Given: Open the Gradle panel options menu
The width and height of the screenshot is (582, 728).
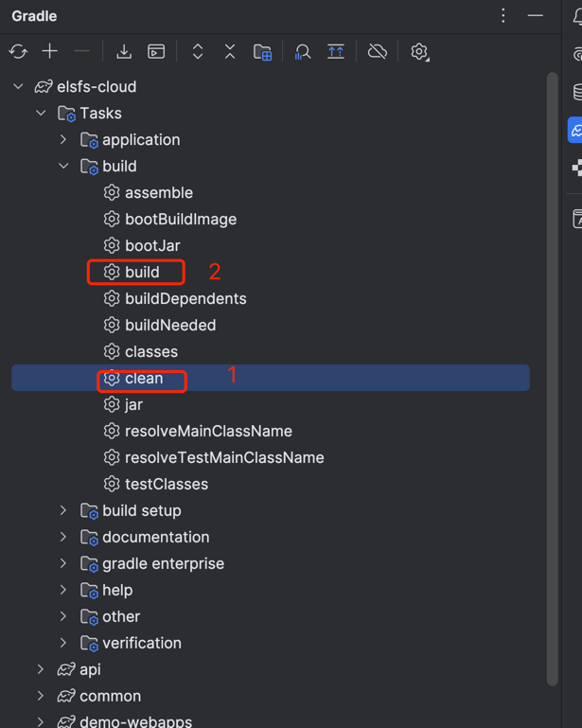Looking at the screenshot, I should [x=503, y=16].
